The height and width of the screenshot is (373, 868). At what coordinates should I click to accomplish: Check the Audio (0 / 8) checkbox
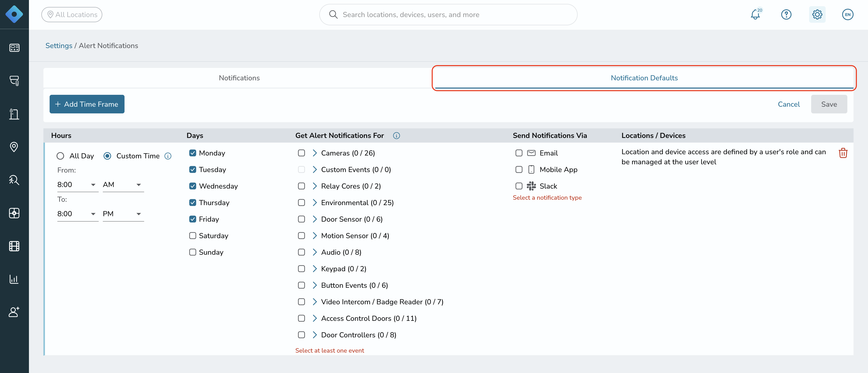(301, 252)
